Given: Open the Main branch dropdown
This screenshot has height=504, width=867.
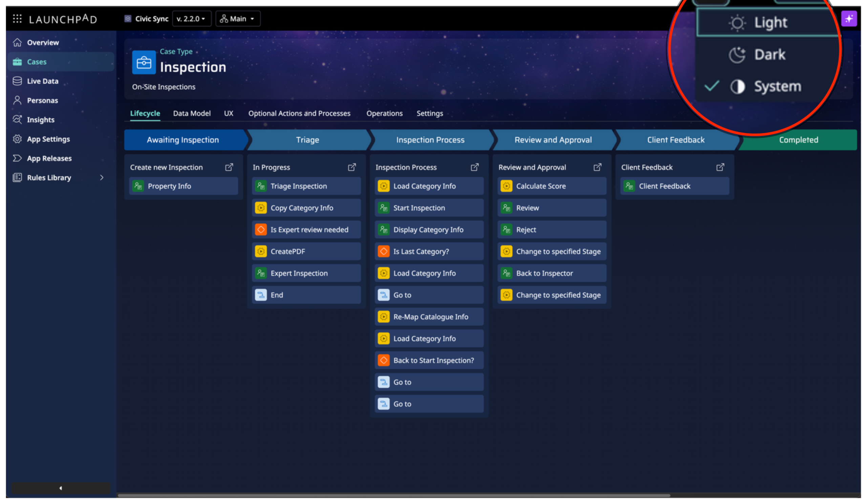Looking at the screenshot, I should click(238, 19).
